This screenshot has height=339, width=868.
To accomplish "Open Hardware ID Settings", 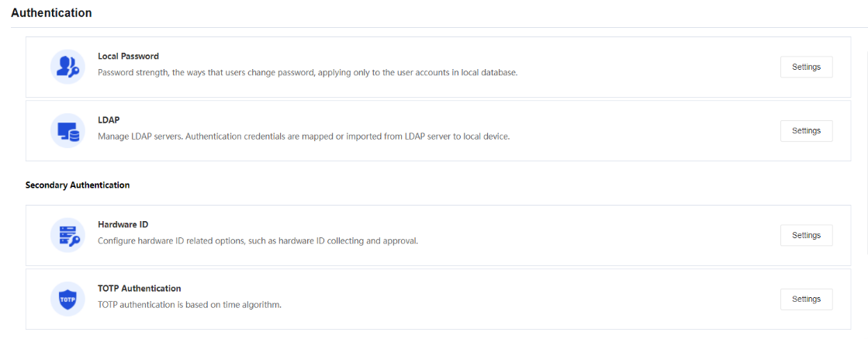I will click(806, 235).
